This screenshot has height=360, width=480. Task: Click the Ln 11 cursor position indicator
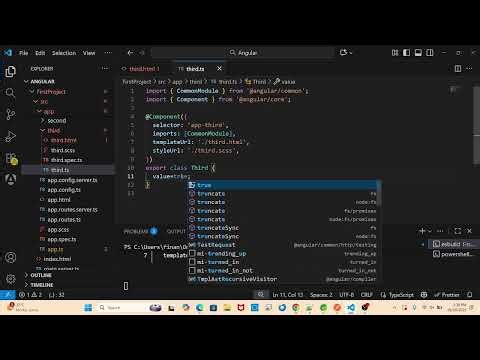point(288,295)
